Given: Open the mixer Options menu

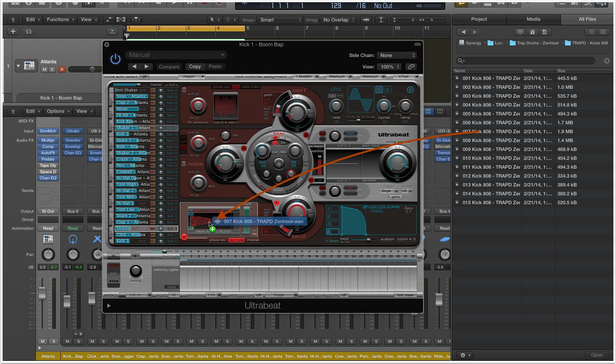Looking at the screenshot, I should coord(58,111).
